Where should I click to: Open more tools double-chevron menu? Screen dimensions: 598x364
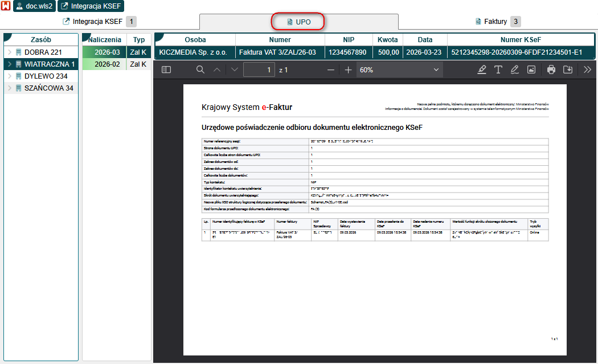pyautogui.click(x=587, y=69)
